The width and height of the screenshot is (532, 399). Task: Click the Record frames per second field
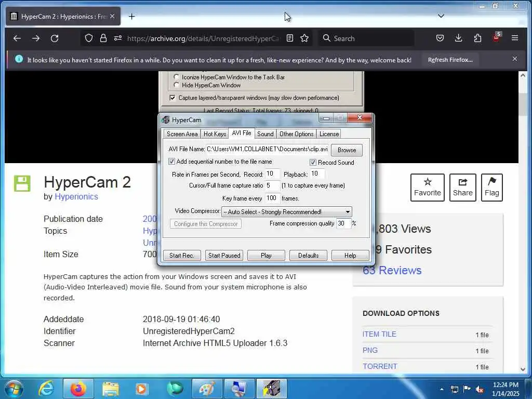click(272, 174)
